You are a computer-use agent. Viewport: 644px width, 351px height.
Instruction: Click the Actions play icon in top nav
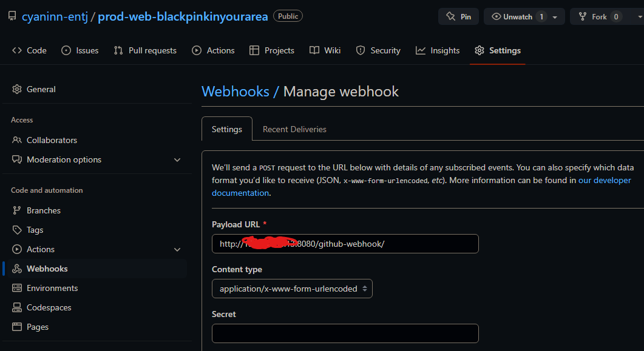pos(197,50)
